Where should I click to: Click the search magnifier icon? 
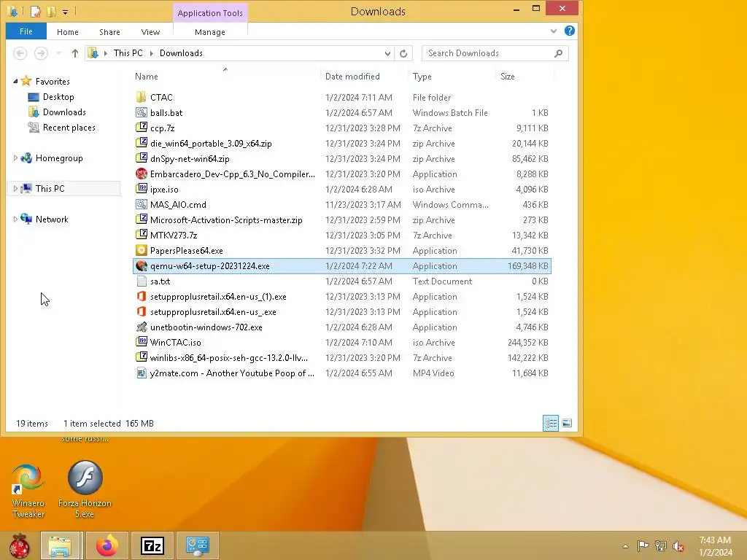558,53
